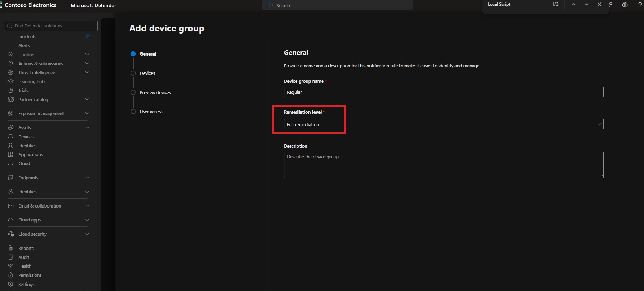Open help question mark in header

pos(640,5)
